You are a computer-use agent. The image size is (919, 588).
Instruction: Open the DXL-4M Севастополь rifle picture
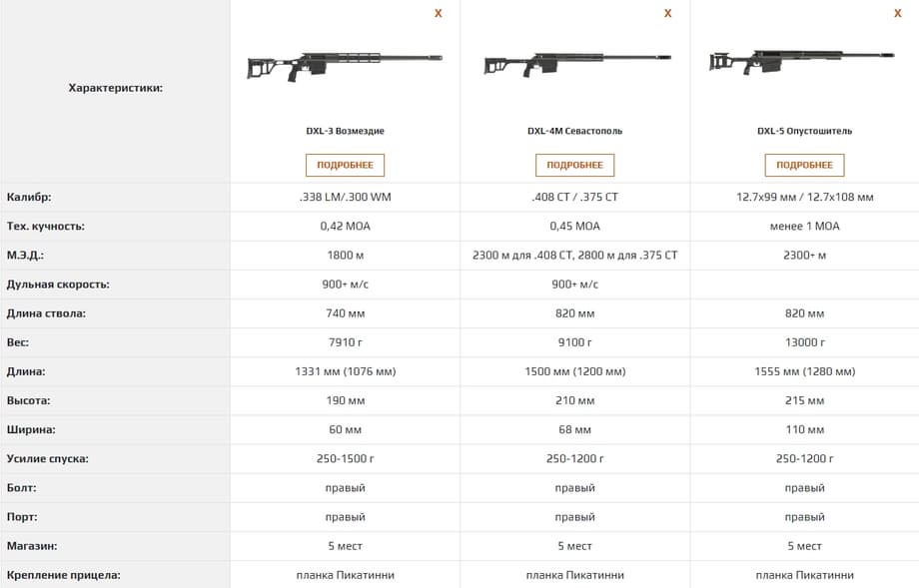574,64
